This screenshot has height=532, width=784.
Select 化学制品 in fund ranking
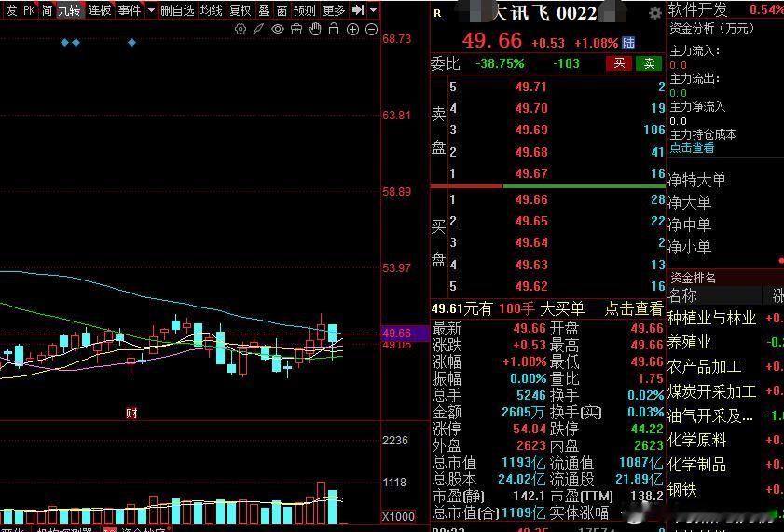pyautogui.click(x=697, y=465)
